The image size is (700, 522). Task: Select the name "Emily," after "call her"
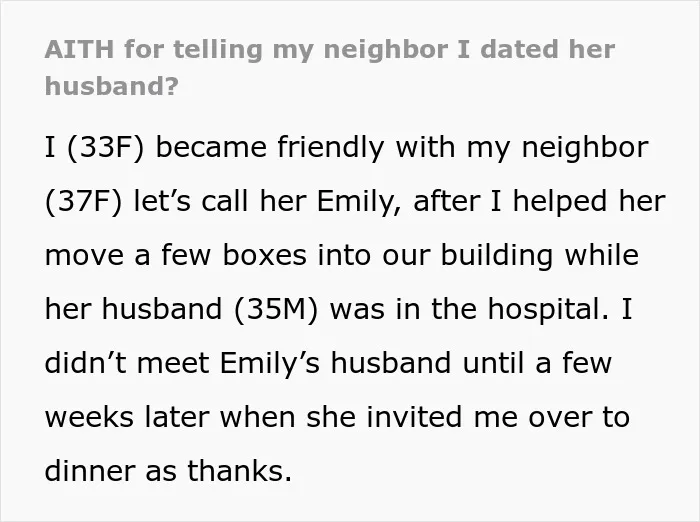coord(359,201)
